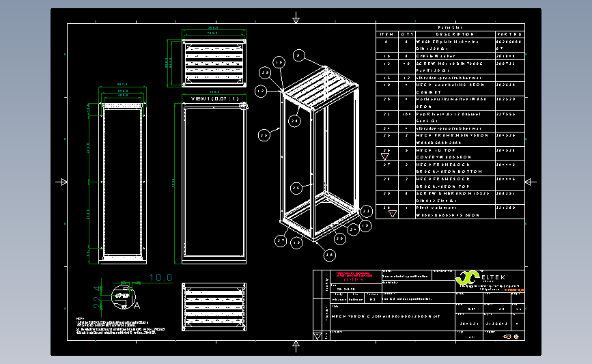592x364 pixels.
Task: Click the ITEM column header
Action: 386,34
